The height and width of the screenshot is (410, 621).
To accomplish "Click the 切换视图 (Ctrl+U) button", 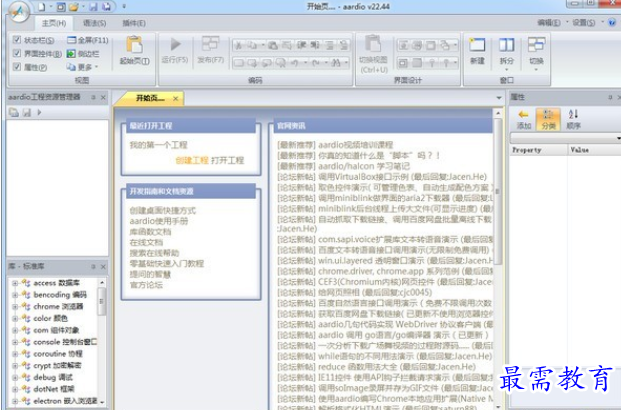I will (x=373, y=54).
